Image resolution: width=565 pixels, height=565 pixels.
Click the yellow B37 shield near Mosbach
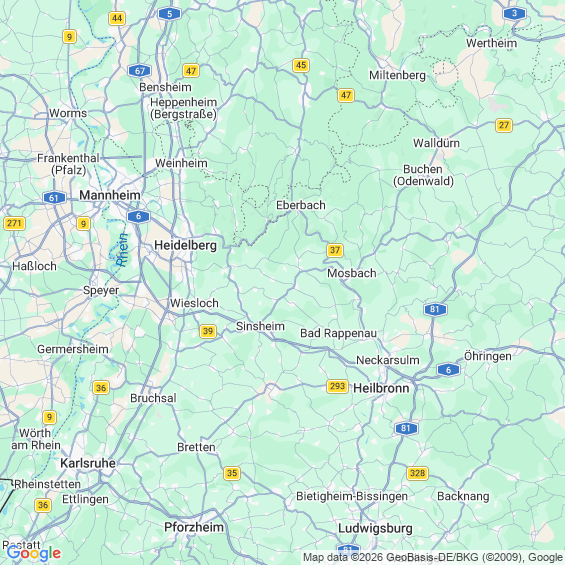click(x=335, y=250)
